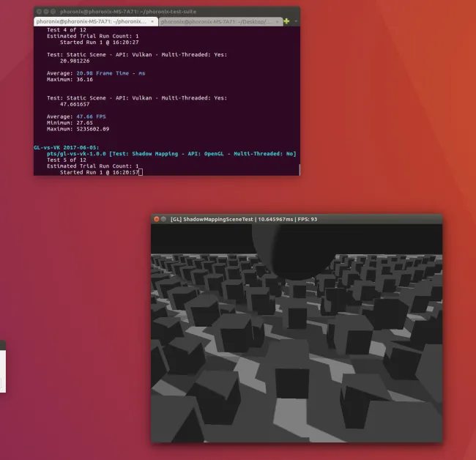This screenshot has height=460, width=476.
Task: Bring the partially hidden left-edge window forward
Action: 2,366
